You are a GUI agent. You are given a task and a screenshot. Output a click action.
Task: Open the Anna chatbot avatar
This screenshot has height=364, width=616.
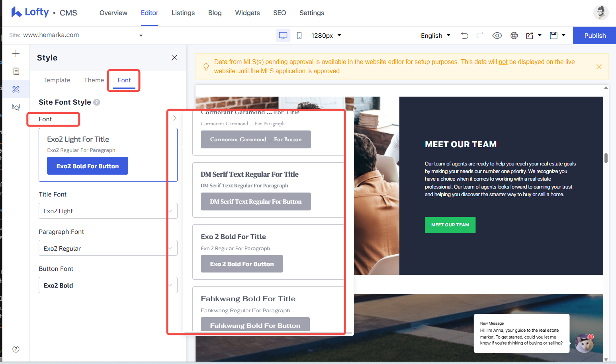[584, 343]
